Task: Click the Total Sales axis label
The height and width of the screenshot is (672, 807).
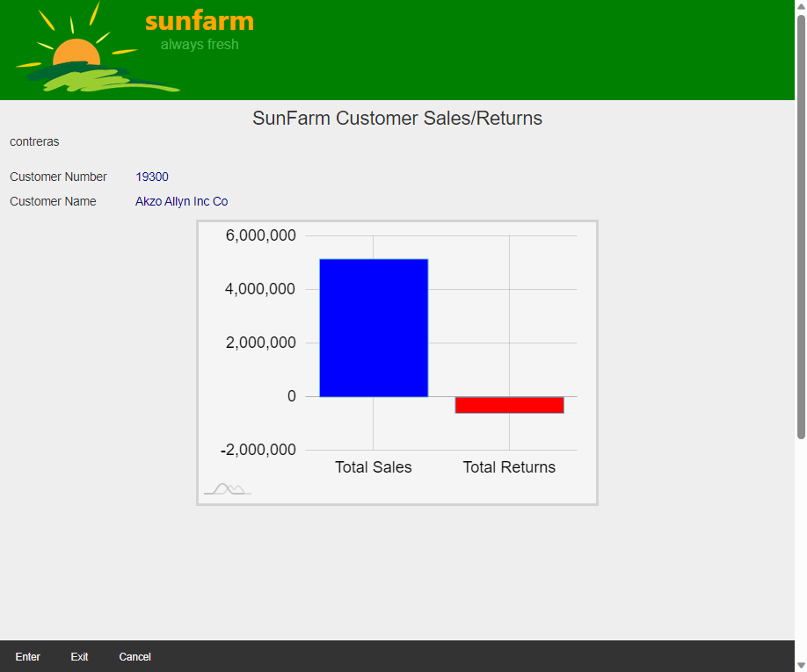Action: 373,466
